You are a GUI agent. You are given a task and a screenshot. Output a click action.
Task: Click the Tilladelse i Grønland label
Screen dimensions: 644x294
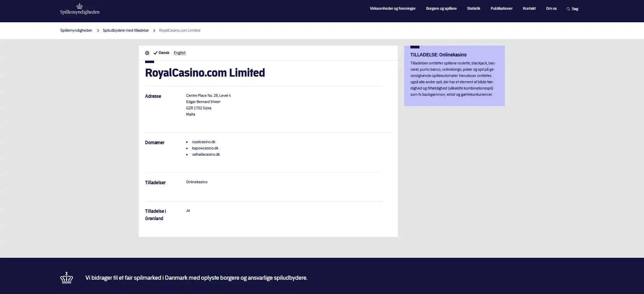point(156,215)
